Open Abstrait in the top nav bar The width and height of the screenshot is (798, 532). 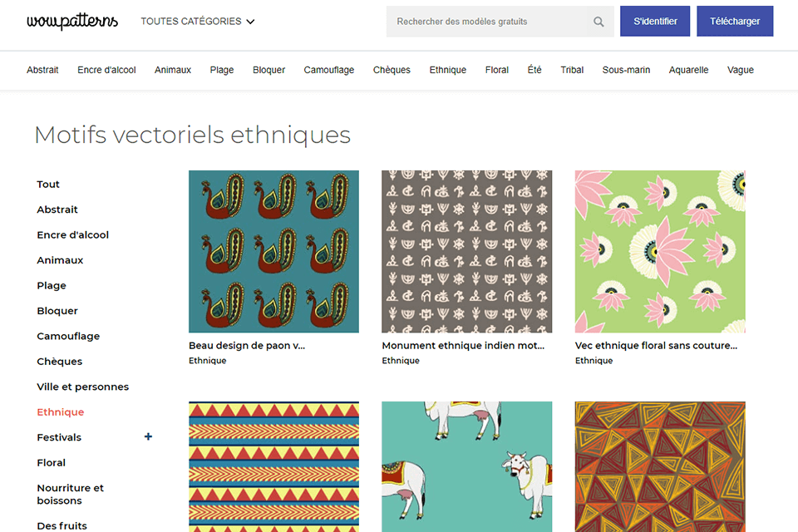click(42, 70)
